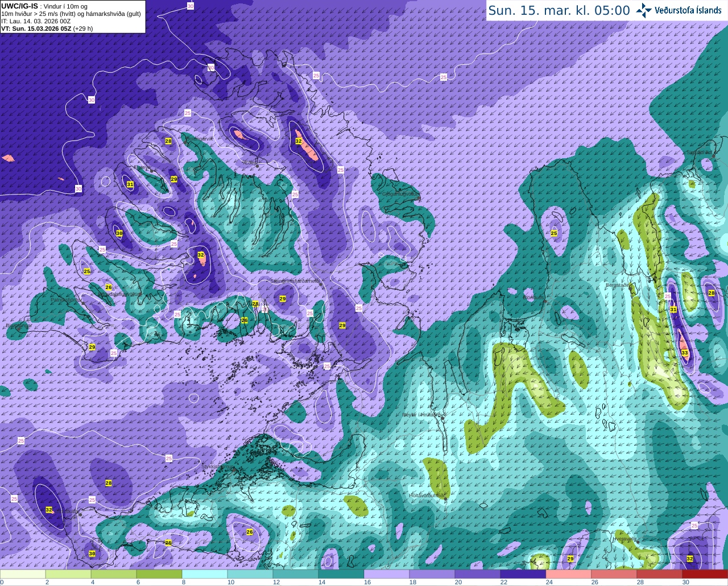Image resolution: width=728 pixels, height=586 pixels.
Task: Click the Veðurstofa Íslands name text
Action: click(x=688, y=10)
